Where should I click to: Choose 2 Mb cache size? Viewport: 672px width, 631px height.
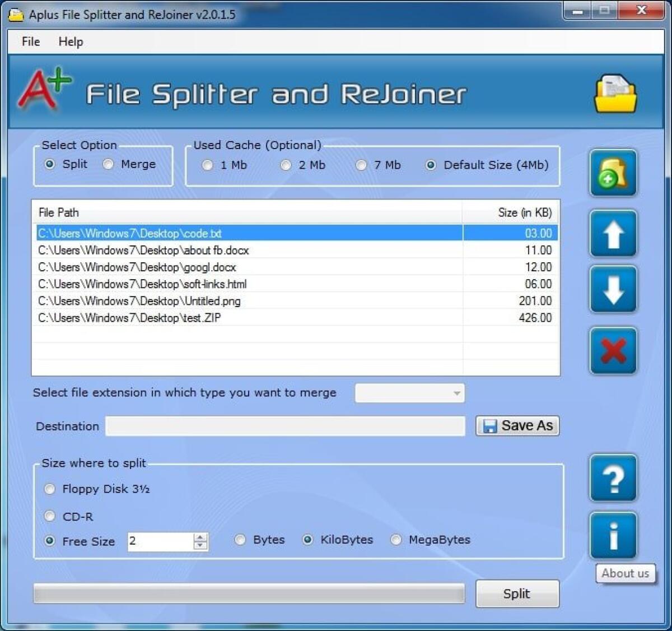286,165
